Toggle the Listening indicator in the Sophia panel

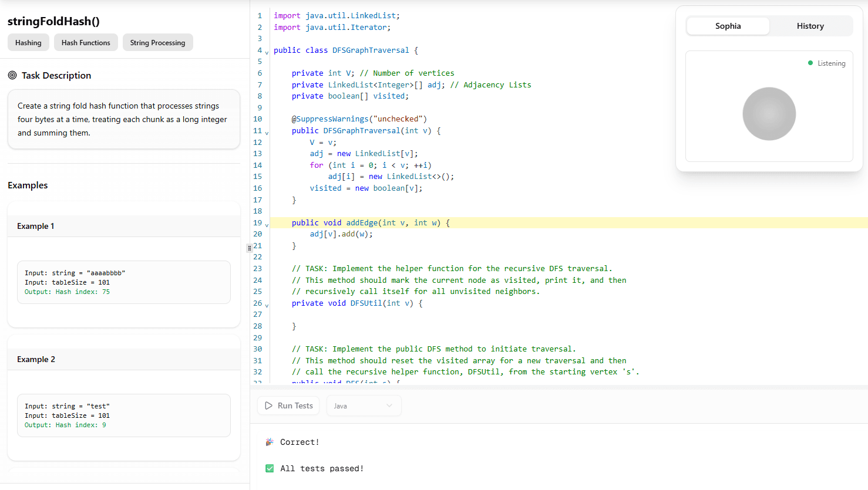[826, 63]
